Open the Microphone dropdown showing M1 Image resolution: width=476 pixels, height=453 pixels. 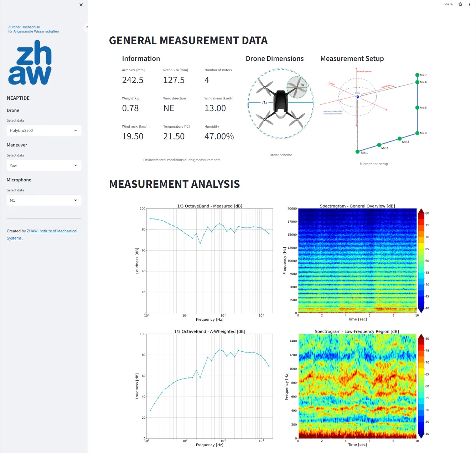click(x=44, y=200)
